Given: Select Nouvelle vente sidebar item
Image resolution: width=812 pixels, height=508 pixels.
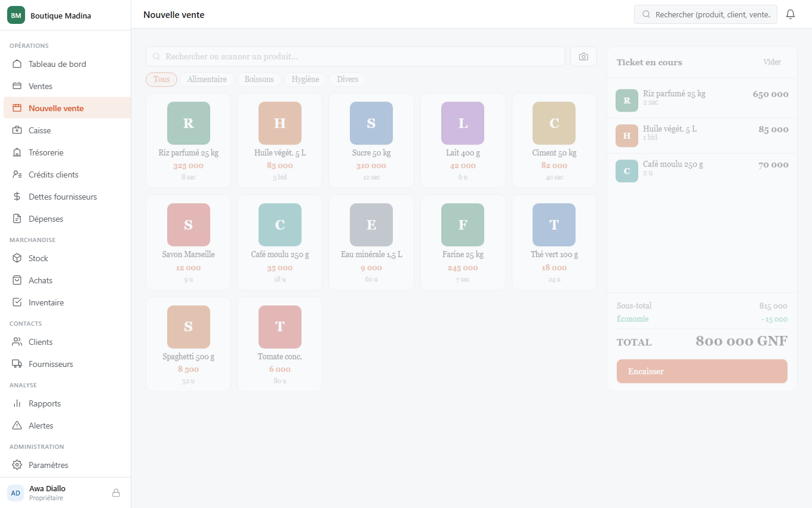Looking at the screenshot, I should point(67,108).
